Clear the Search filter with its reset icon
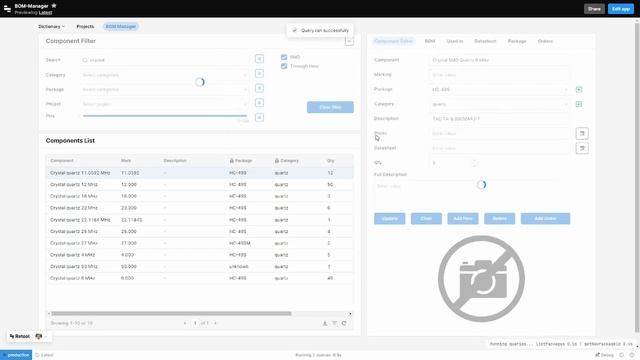 (259, 59)
